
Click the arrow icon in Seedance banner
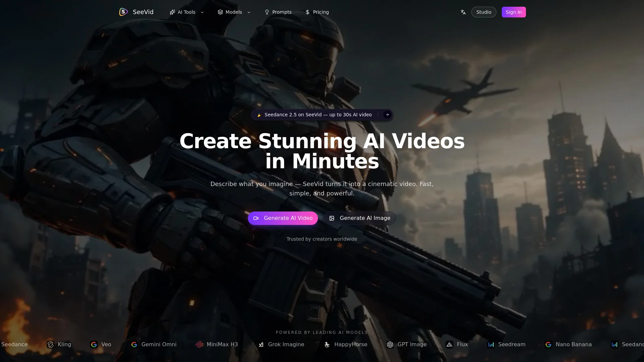click(x=387, y=115)
